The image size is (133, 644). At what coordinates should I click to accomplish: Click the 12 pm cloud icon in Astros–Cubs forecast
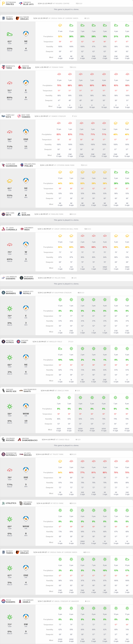[60, 348]
